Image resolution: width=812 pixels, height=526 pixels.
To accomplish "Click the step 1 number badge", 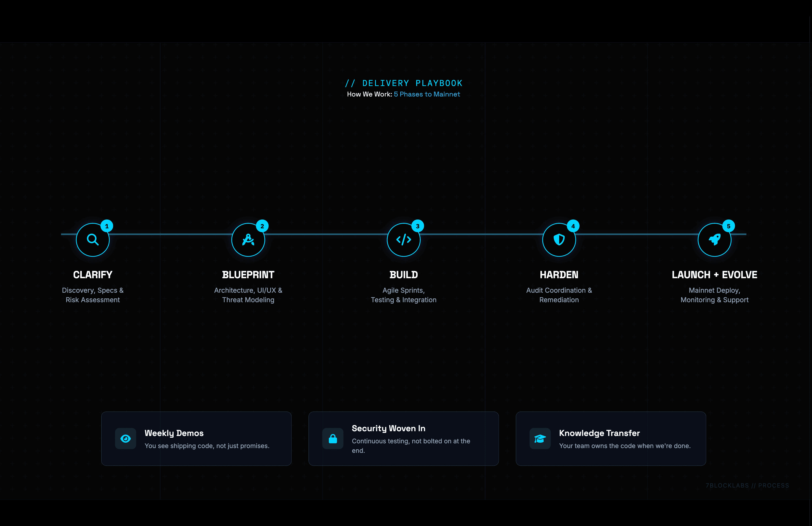I will tap(107, 226).
